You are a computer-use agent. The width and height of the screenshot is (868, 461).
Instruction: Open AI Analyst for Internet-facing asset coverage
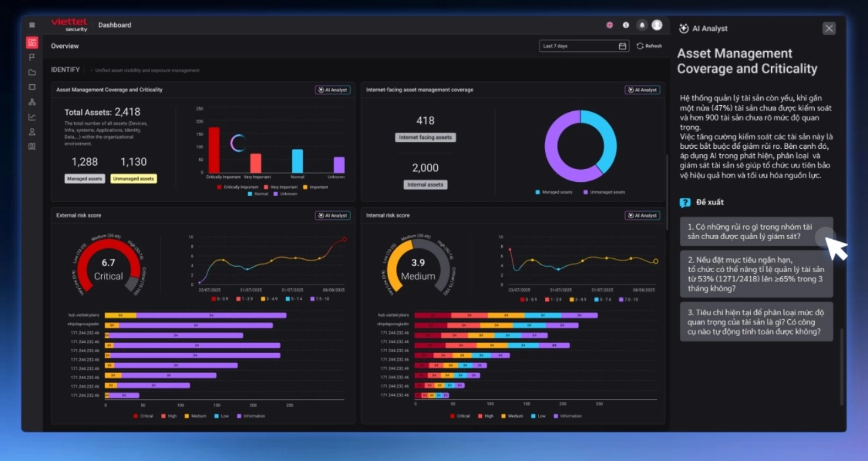(642, 90)
